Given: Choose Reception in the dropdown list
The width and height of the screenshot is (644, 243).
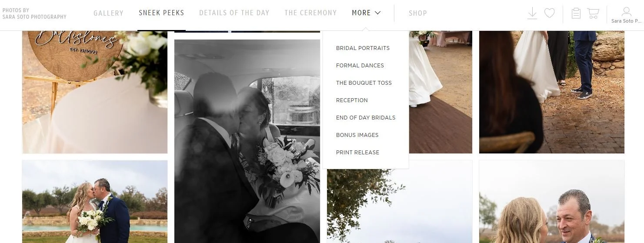Looking at the screenshot, I should pos(352,100).
